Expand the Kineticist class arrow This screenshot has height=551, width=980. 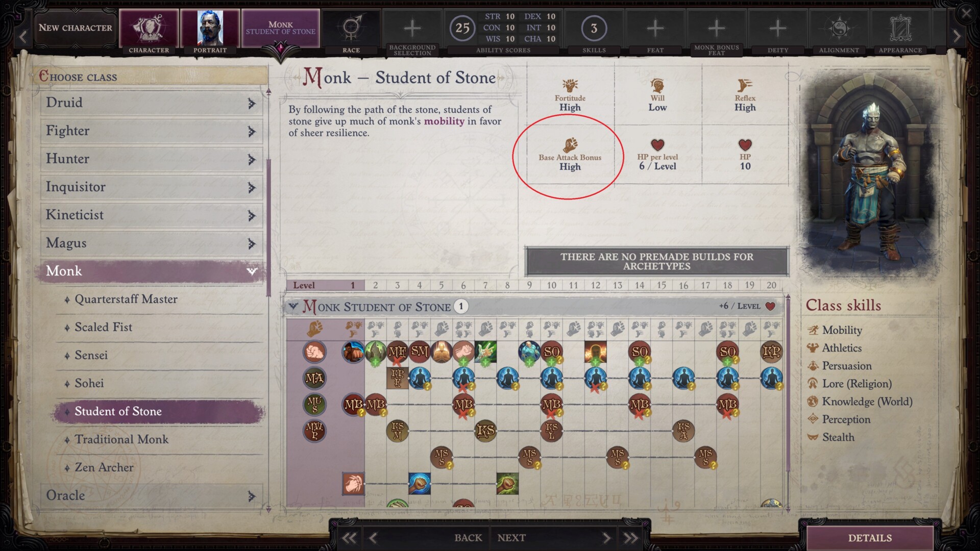click(x=251, y=215)
